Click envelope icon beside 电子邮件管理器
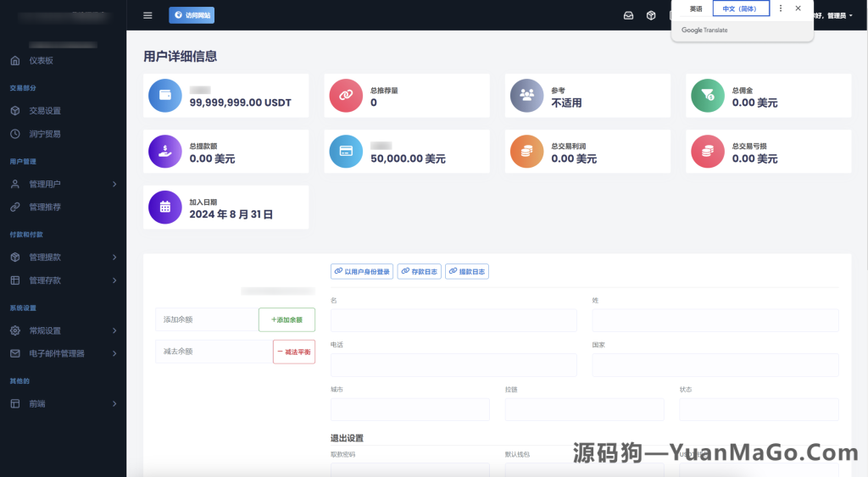 [15, 353]
